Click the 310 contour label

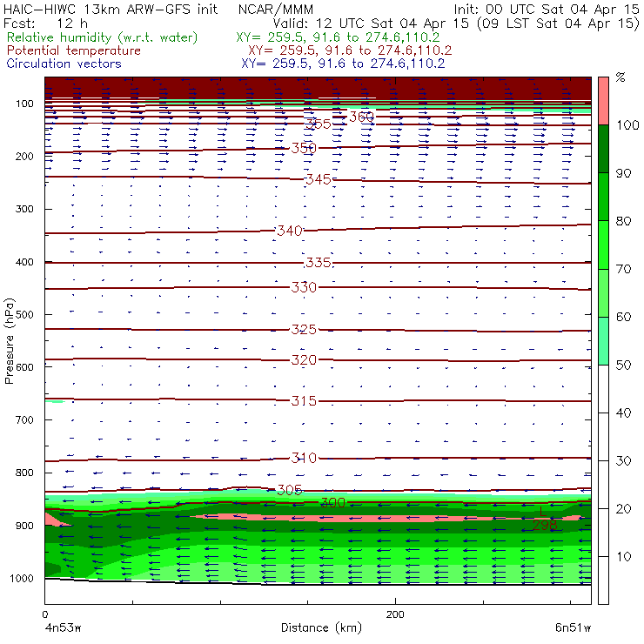tap(304, 458)
